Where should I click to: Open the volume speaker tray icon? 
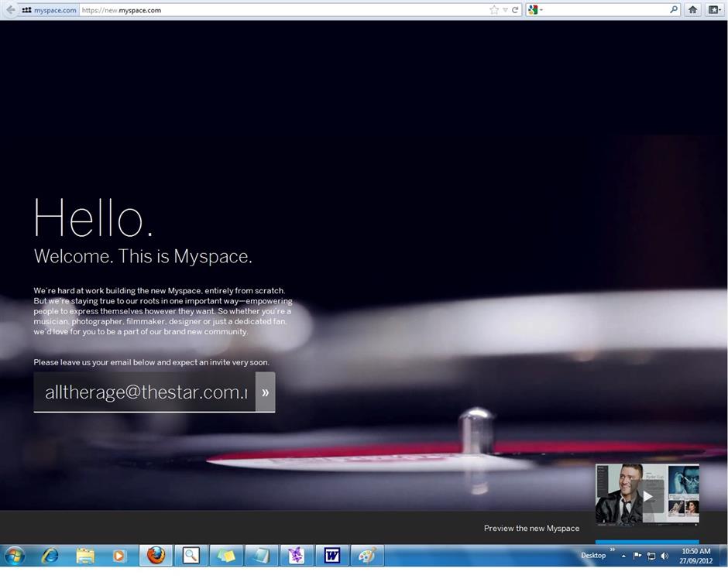pos(664,556)
